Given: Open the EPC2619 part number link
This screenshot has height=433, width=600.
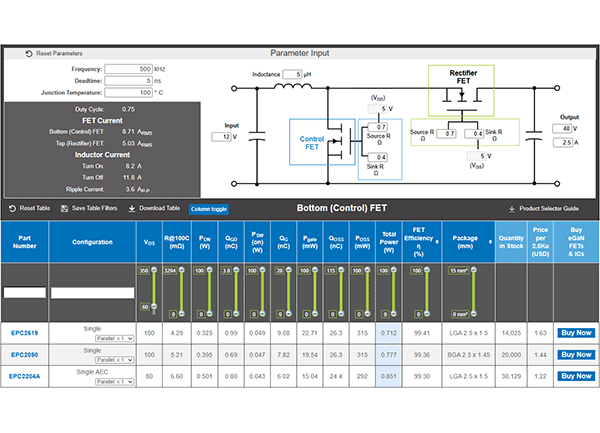Looking at the screenshot, I should pyautogui.click(x=23, y=333).
